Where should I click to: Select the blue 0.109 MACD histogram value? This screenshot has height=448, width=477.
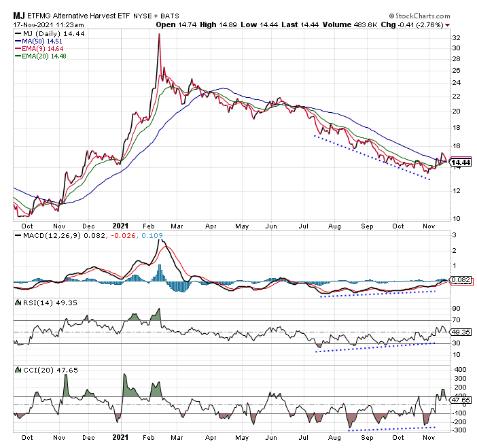152,236
